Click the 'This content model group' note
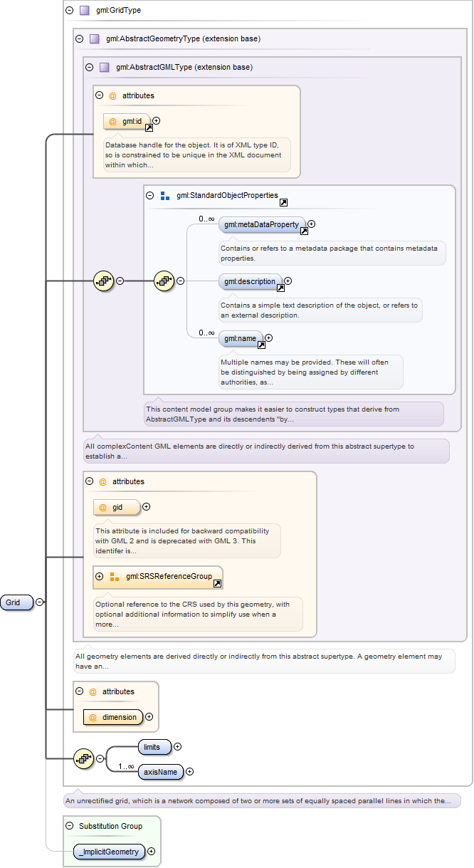 point(293,414)
